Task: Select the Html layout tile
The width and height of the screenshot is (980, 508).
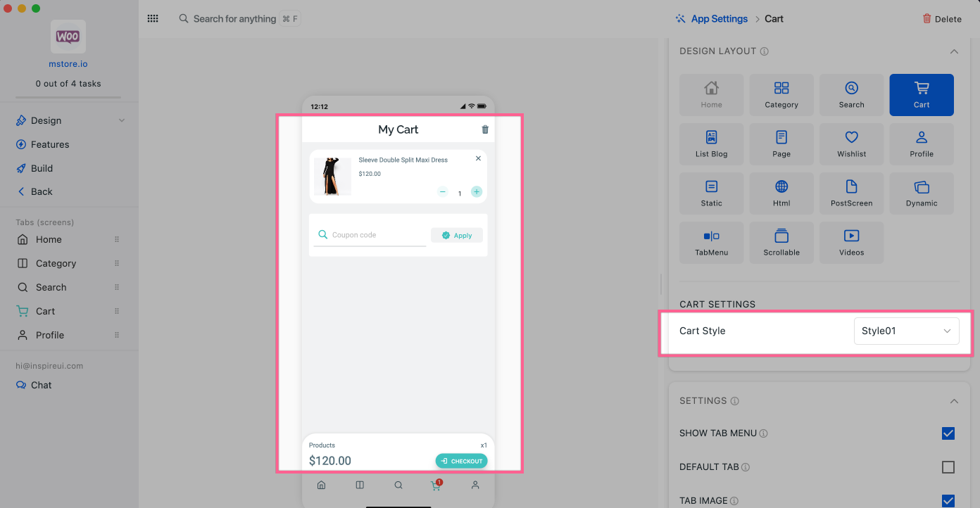Action: [781, 193]
